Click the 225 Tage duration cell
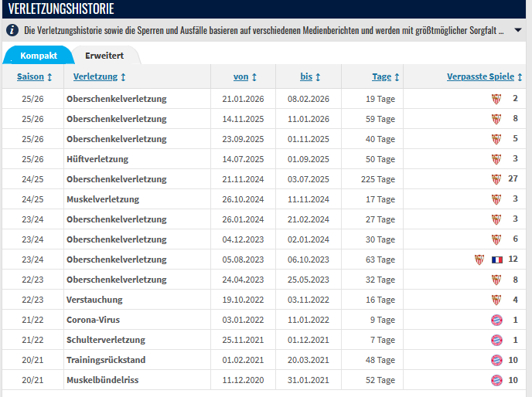The width and height of the screenshot is (532, 397). tap(378, 179)
